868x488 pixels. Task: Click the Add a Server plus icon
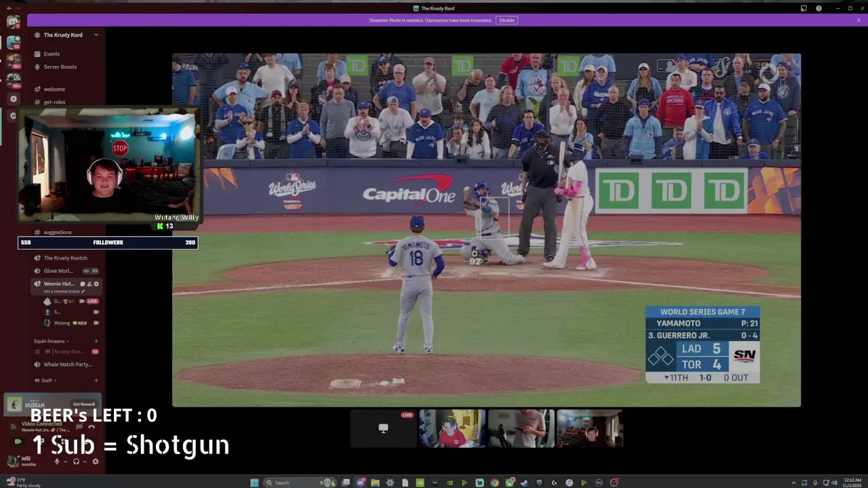tap(13, 99)
